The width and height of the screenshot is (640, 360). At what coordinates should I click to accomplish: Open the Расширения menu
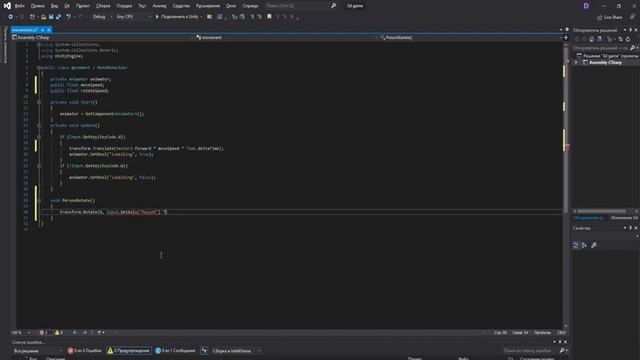(x=208, y=6)
